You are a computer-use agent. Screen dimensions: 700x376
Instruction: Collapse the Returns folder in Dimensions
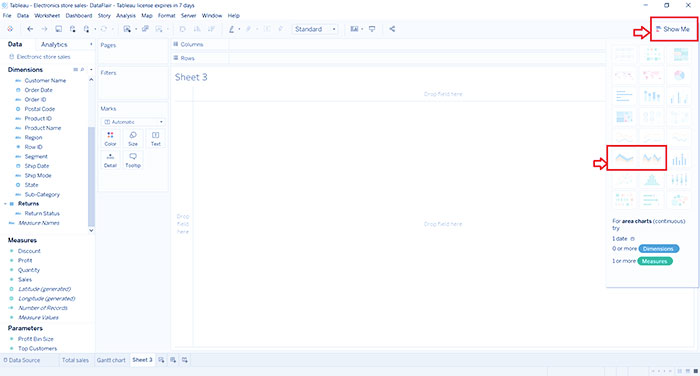5,204
